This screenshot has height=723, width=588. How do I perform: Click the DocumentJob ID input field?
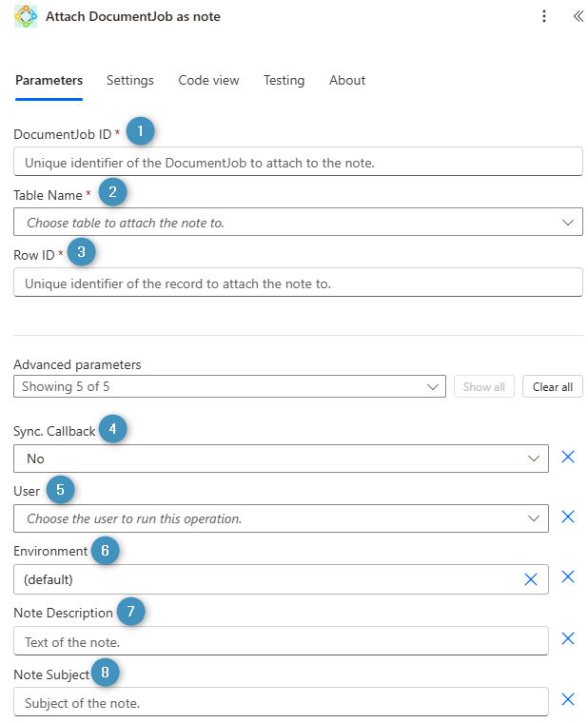(x=298, y=163)
